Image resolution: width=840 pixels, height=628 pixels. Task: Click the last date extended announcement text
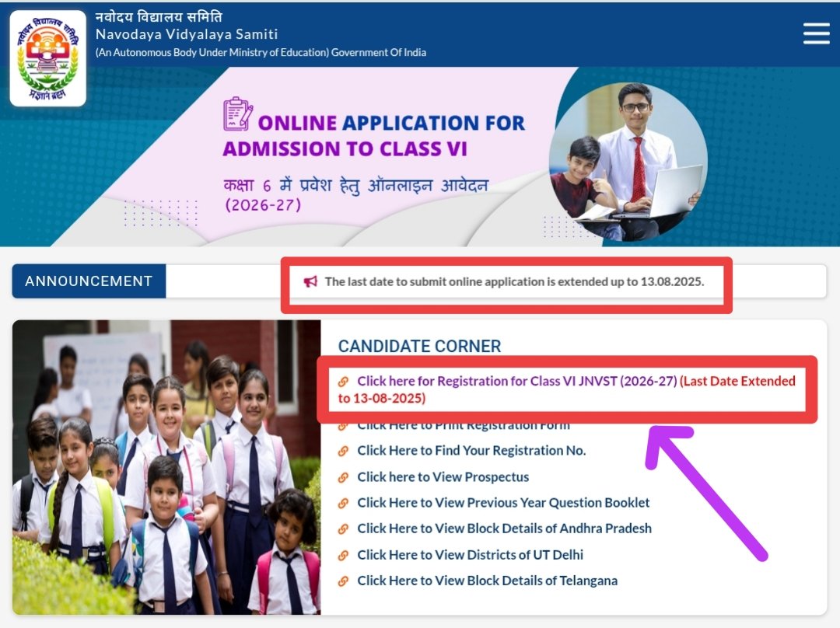pos(514,281)
